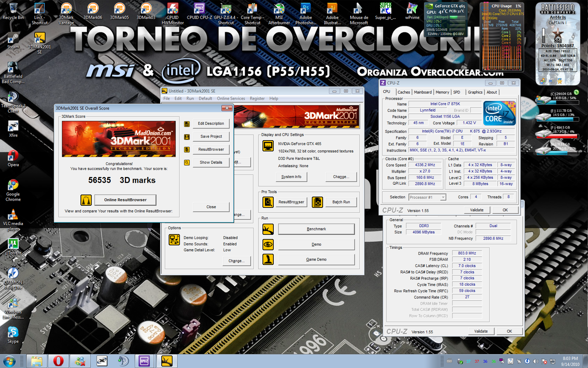
Task: Click the Save Project button
Action: click(211, 137)
